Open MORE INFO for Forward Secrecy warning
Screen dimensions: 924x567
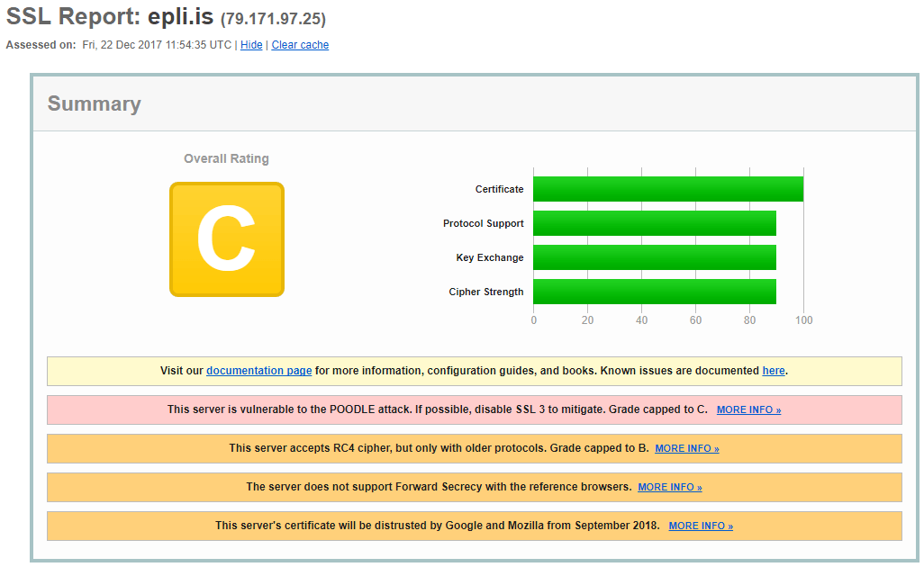point(670,488)
